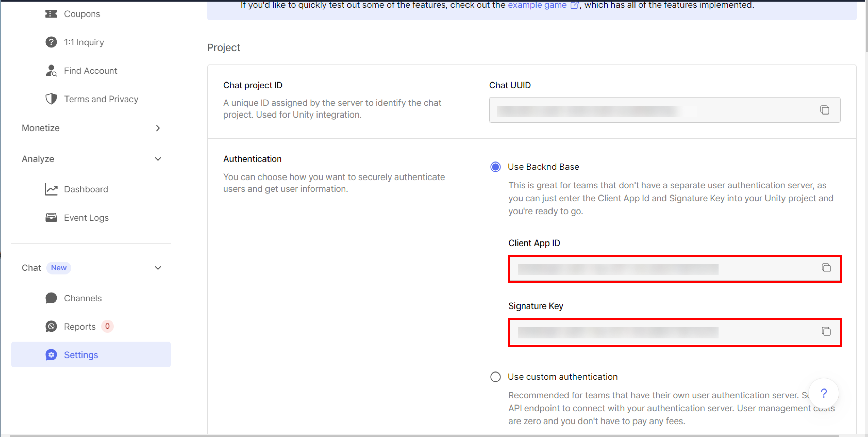The image size is (868, 437).
Task: Click the Chat section label
Action: pyautogui.click(x=31, y=268)
